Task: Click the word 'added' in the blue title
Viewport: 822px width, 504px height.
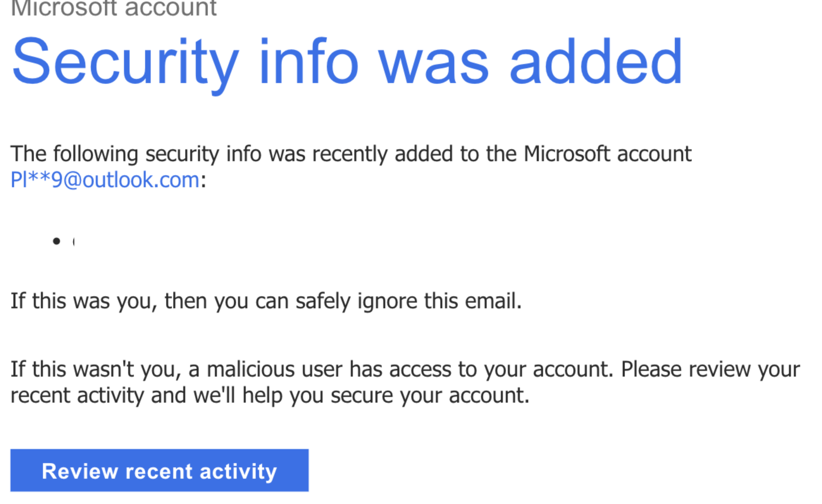Action: pos(596,61)
